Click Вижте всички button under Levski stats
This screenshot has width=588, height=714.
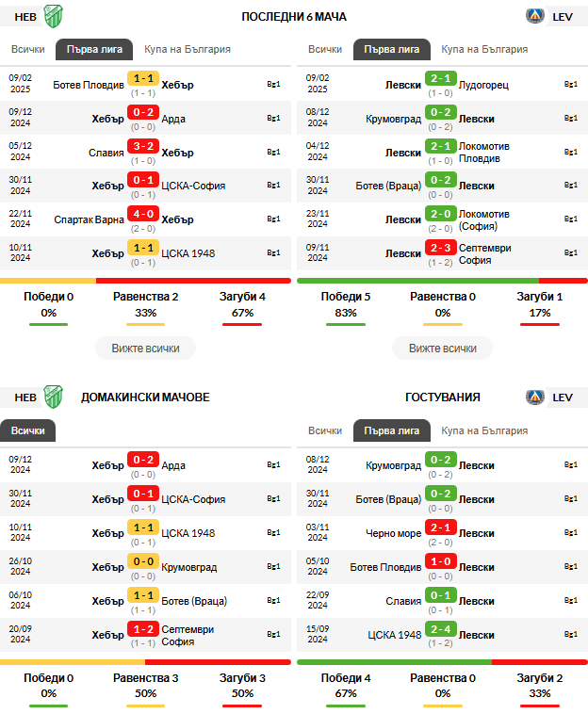(x=442, y=349)
